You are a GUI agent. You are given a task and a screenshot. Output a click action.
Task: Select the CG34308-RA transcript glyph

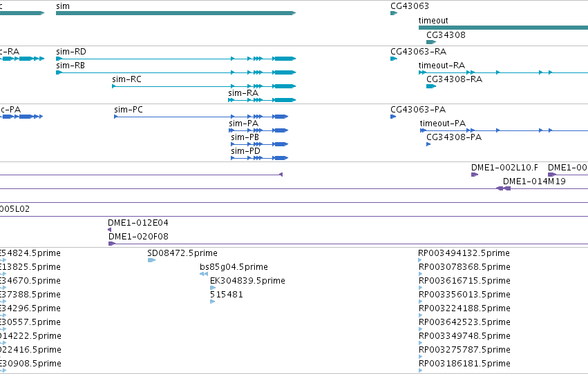point(431,86)
